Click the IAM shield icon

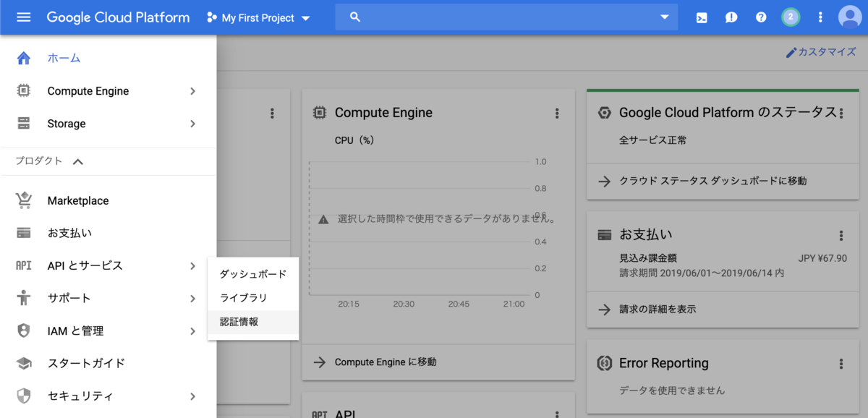coord(24,330)
